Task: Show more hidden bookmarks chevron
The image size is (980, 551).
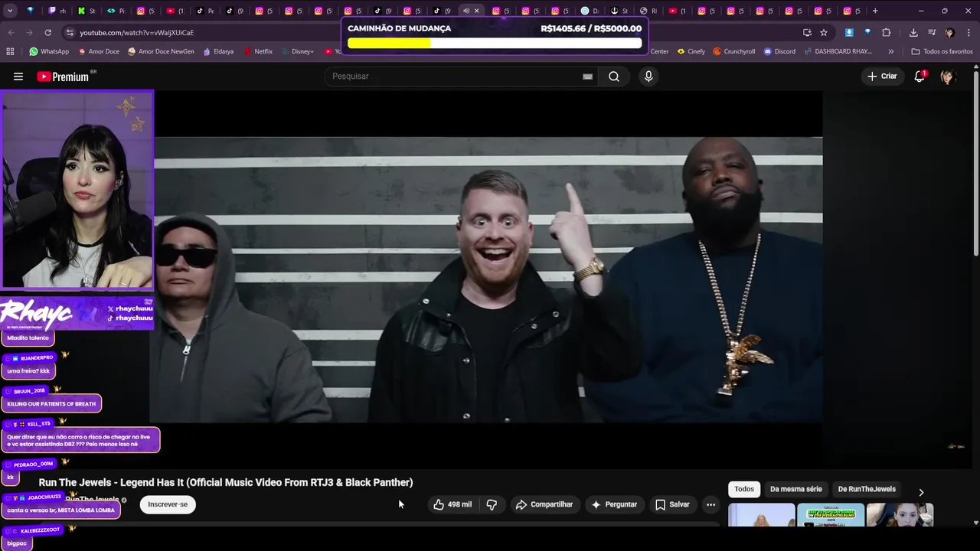Action: coord(890,51)
